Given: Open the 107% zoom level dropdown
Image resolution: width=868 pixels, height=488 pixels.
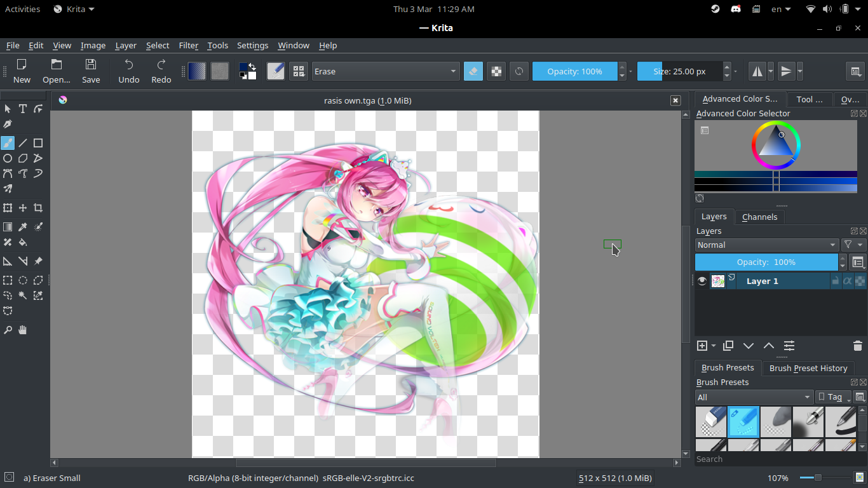Looking at the screenshot, I should click(x=778, y=478).
